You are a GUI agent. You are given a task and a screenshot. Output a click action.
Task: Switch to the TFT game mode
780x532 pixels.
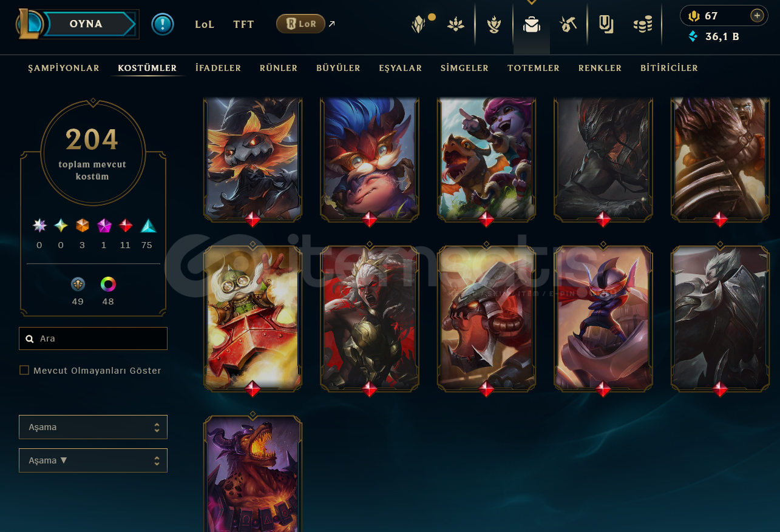(243, 25)
